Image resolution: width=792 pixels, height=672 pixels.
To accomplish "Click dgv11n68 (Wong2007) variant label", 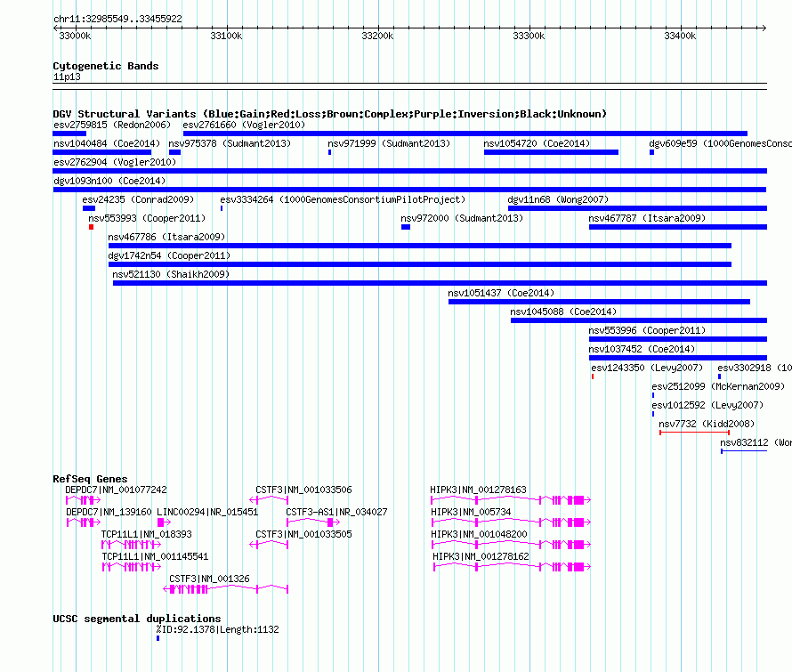I will click(558, 199).
